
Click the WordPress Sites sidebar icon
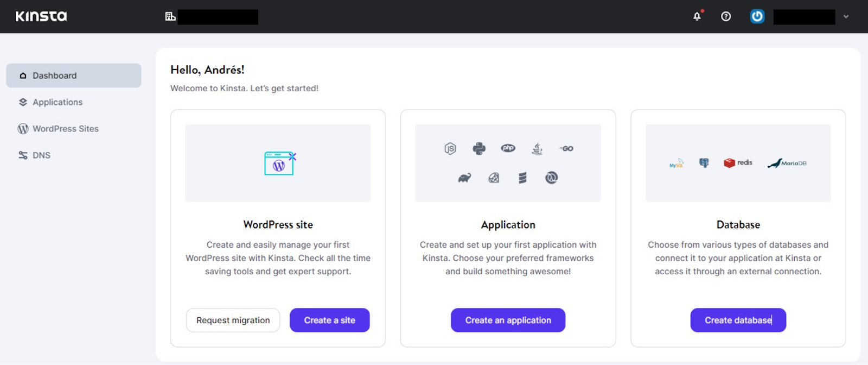pyautogui.click(x=23, y=129)
